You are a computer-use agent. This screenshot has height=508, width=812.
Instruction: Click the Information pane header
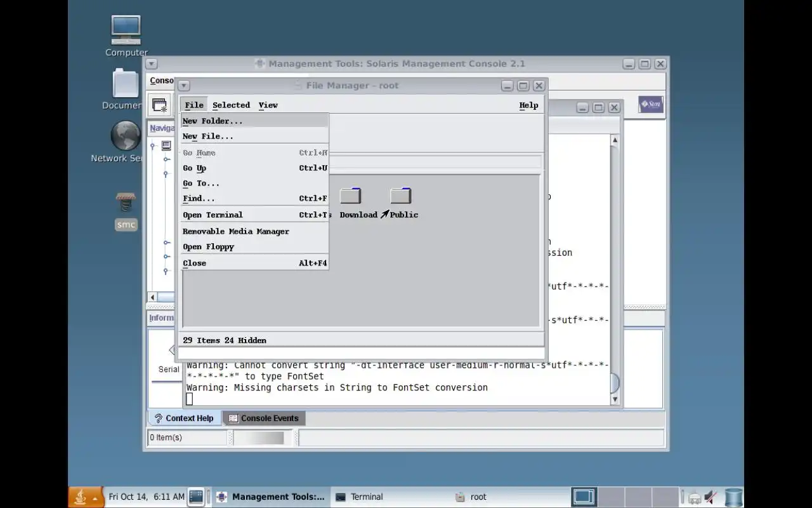(x=162, y=317)
